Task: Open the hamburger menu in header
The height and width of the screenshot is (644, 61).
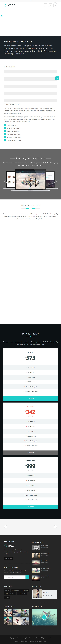Action: pyautogui.click(x=46, y=5)
